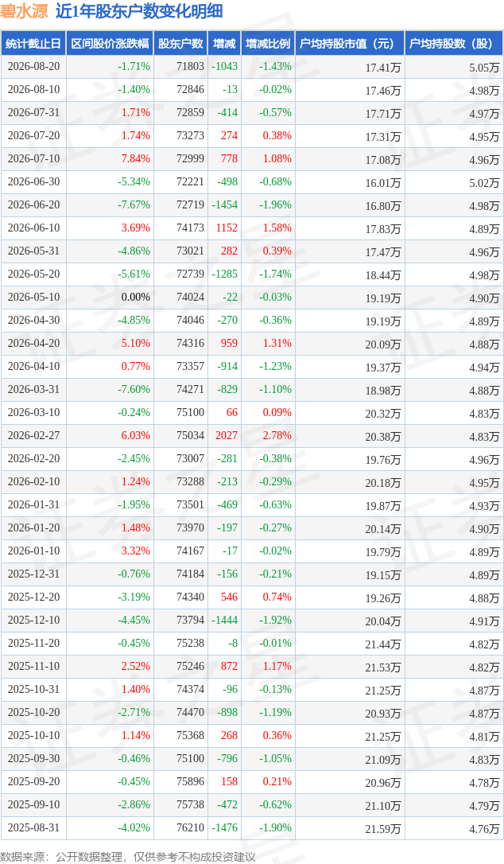Viewport: 504px width, 864px height.
Task: Click the 股东户数 column header
Action: (180, 44)
